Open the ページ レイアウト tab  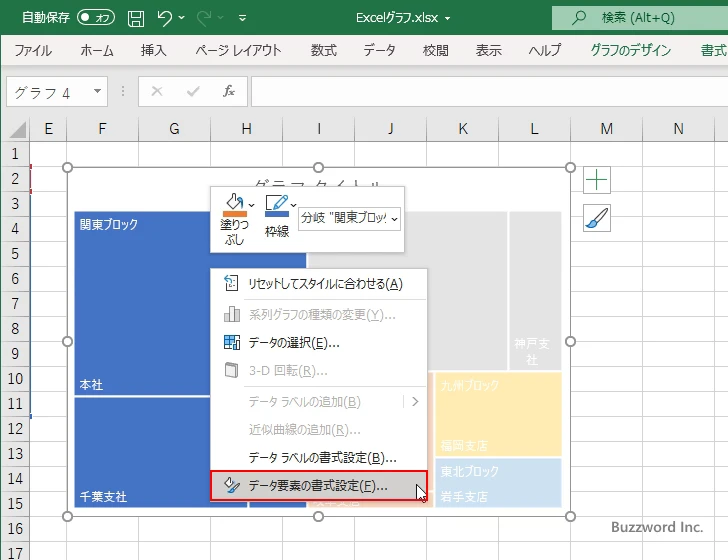point(238,50)
